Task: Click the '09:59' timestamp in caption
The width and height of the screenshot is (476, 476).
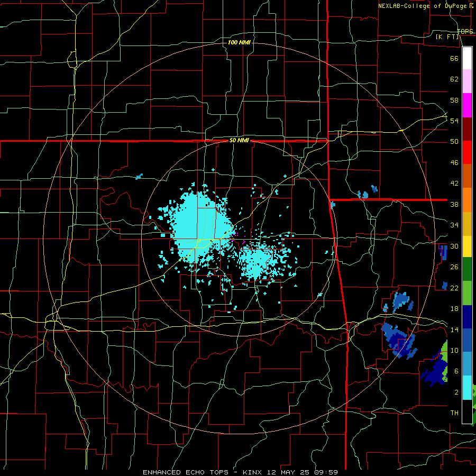Action: pyautogui.click(x=326, y=472)
